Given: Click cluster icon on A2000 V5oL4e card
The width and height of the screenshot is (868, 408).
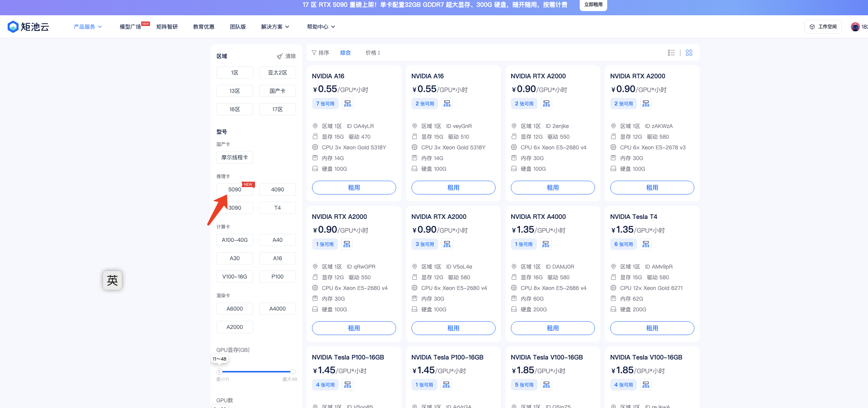Looking at the screenshot, I should [x=447, y=244].
